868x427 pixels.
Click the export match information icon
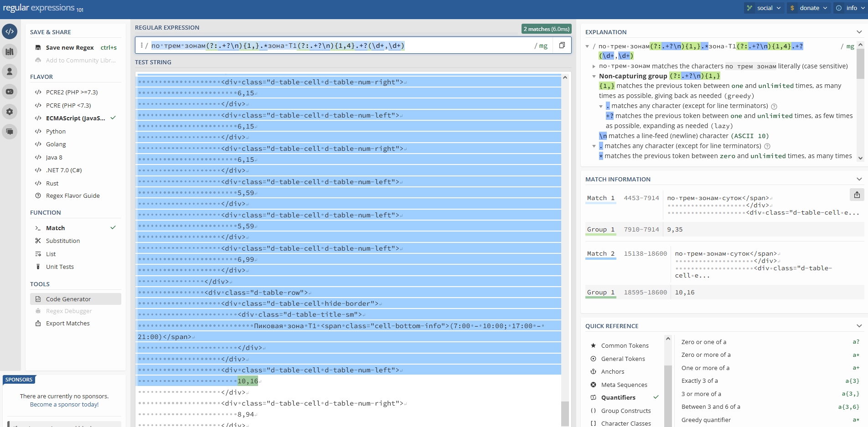tap(857, 195)
